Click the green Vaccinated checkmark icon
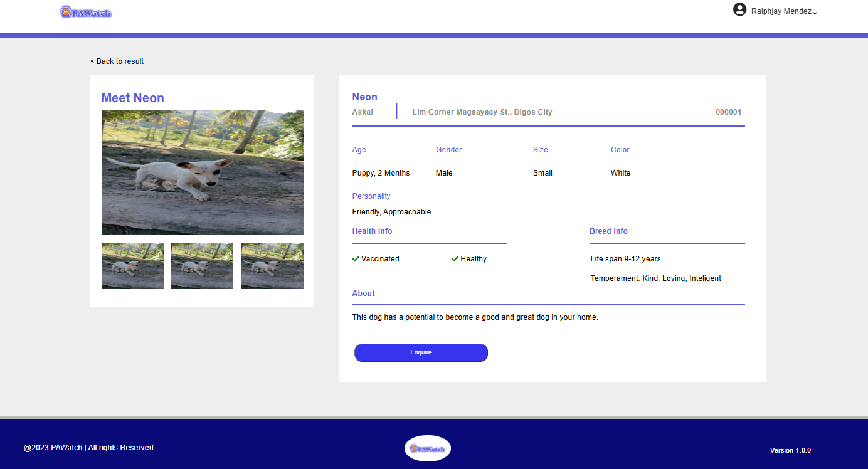This screenshot has height=469, width=868. click(x=356, y=259)
